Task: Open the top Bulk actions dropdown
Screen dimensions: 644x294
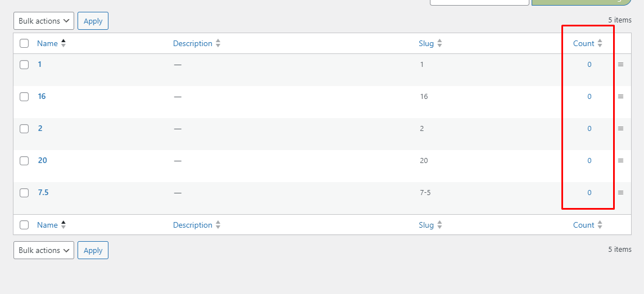Action: pyautogui.click(x=44, y=21)
